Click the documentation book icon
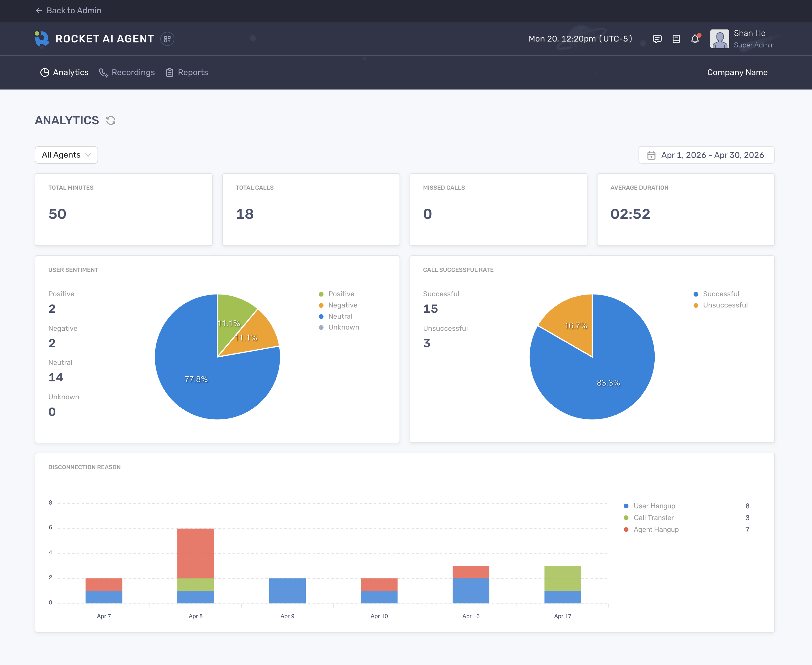 pyautogui.click(x=676, y=39)
